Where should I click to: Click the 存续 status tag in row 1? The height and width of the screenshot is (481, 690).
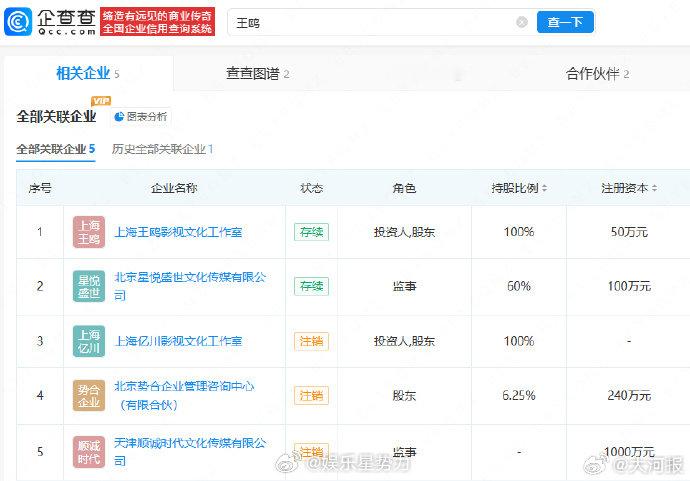click(x=311, y=232)
